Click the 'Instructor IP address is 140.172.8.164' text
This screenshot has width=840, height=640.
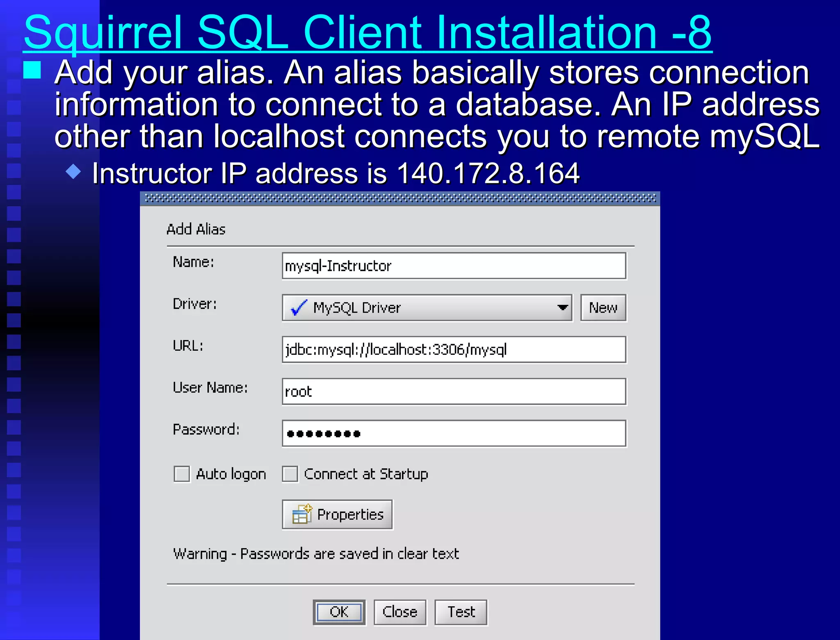[x=336, y=173]
